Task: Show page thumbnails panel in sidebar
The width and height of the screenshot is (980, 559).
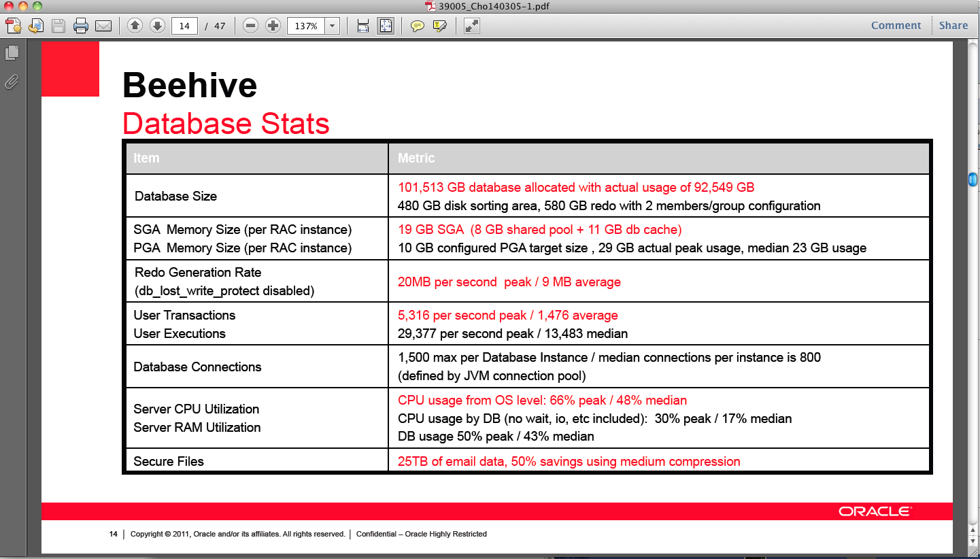Action: coord(12,53)
